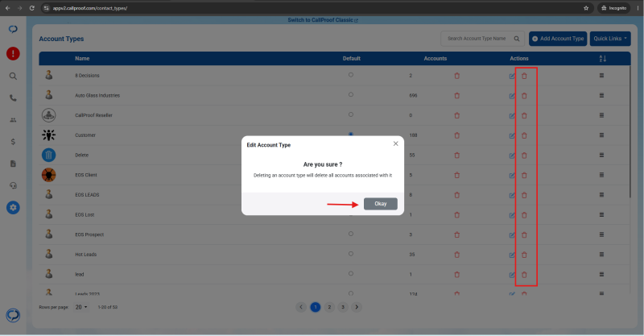Set Hot Leads as default type
Viewport: 644px width, 336px height.
[x=351, y=254]
